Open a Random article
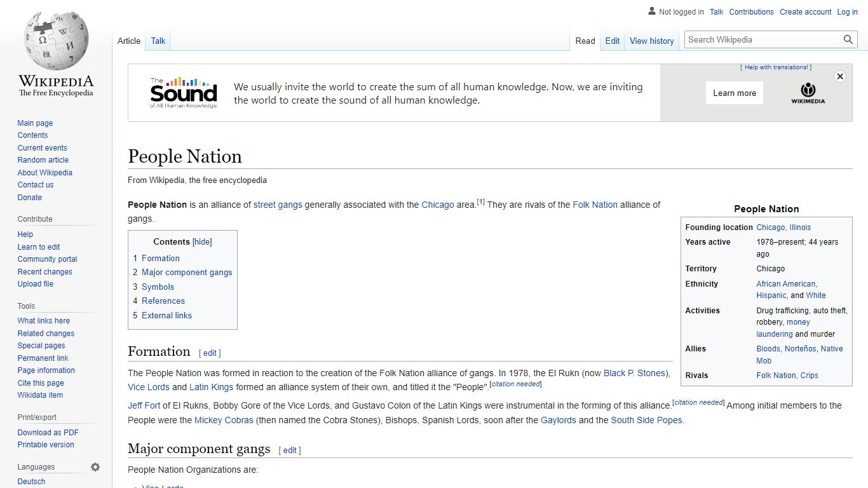The image size is (868, 488). tap(43, 160)
